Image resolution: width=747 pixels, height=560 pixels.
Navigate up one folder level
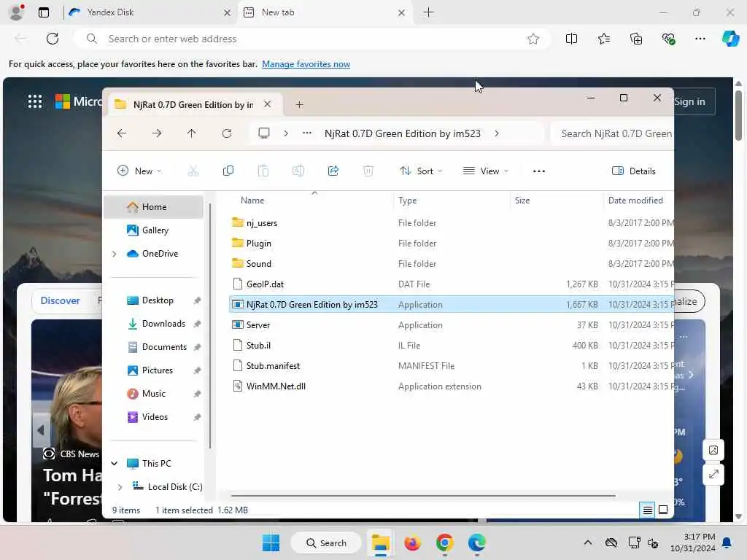click(x=192, y=133)
